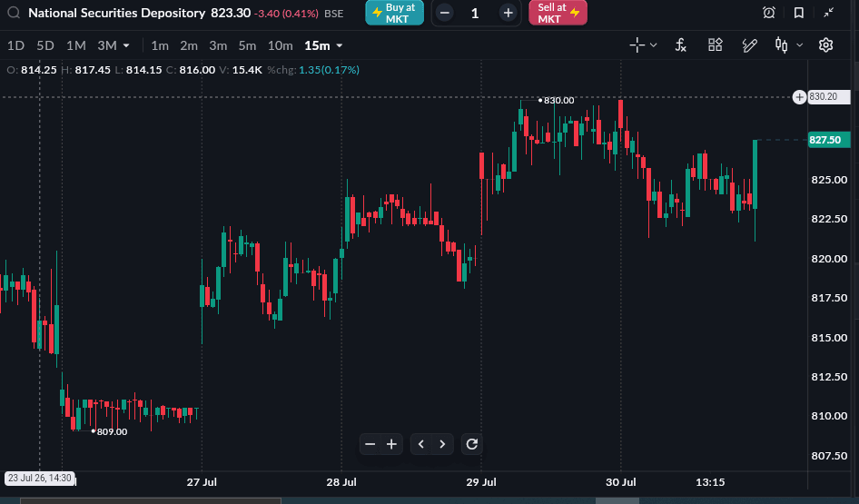The height and width of the screenshot is (504, 859).
Task: Click the 28 Jul date label on the time axis
Action: click(341, 482)
